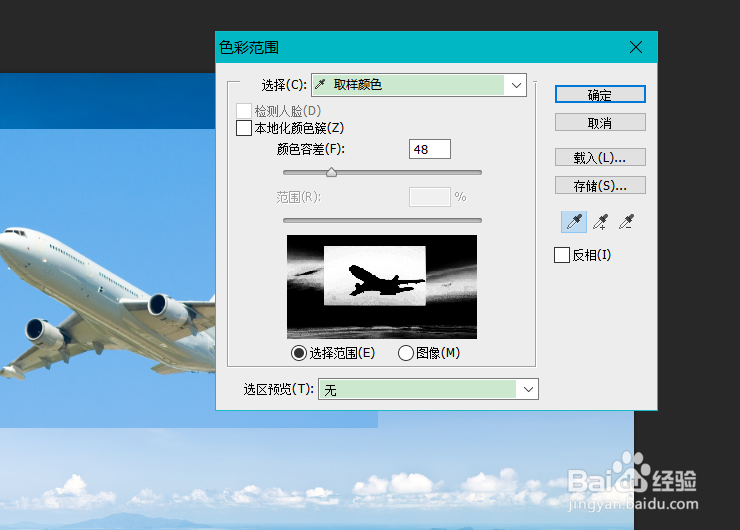Click the 载入(L)... load button

[x=600, y=157]
